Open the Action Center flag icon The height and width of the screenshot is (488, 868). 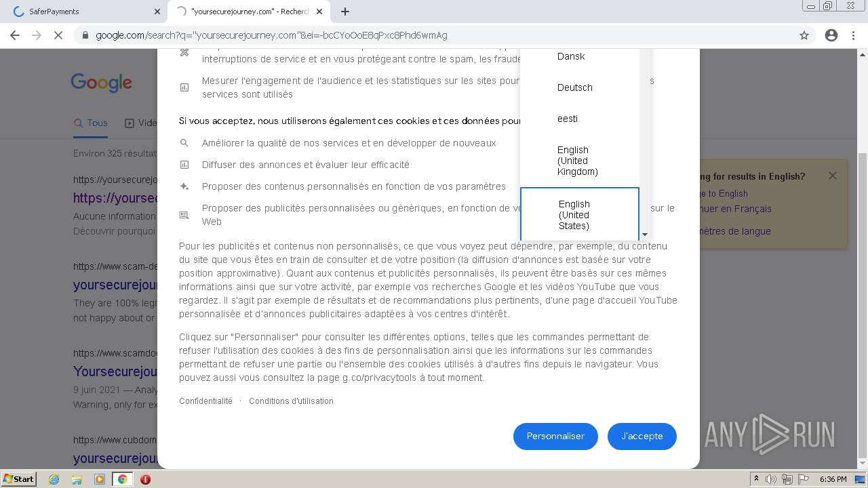tap(804, 479)
